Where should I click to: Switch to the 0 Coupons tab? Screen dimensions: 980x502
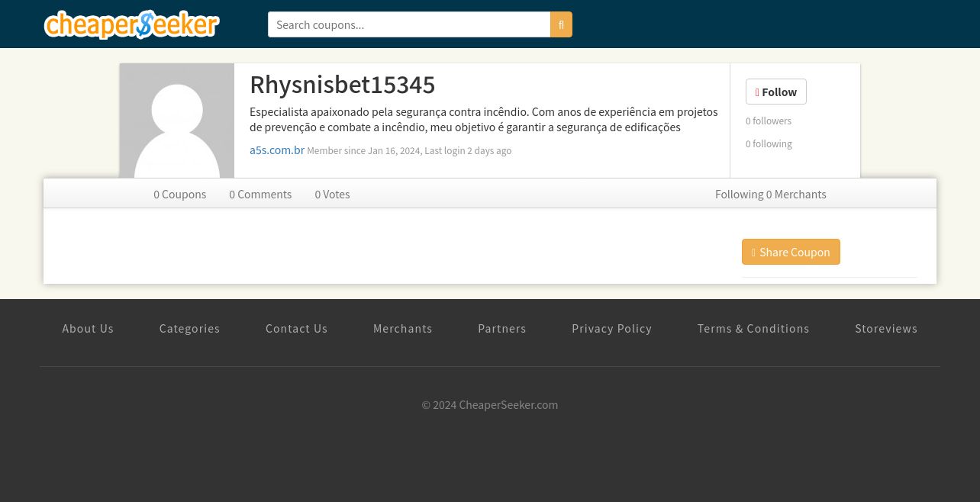(x=180, y=194)
